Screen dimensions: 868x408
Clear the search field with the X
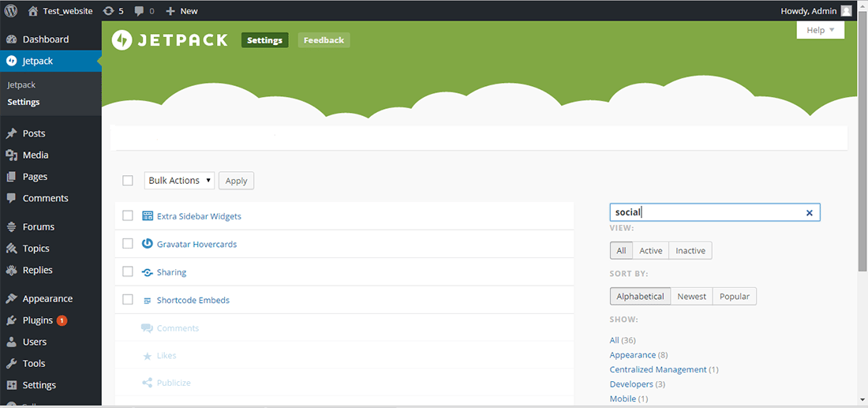(x=810, y=212)
